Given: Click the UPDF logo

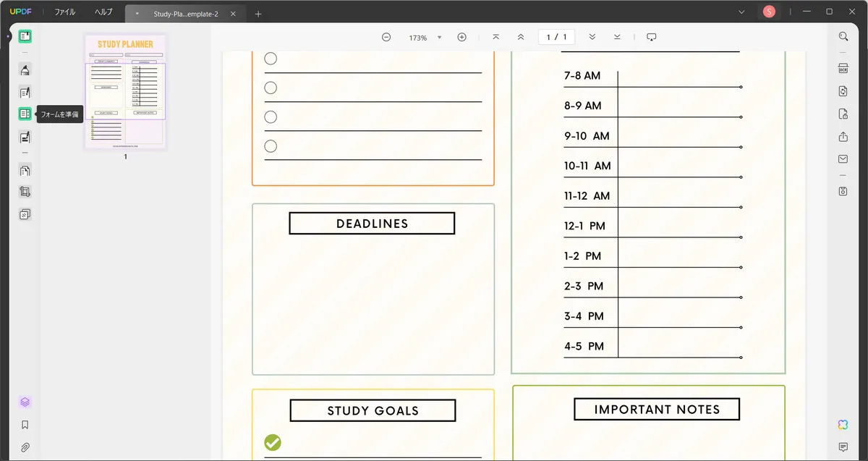Looking at the screenshot, I should pyautogui.click(x=21, y=12).
